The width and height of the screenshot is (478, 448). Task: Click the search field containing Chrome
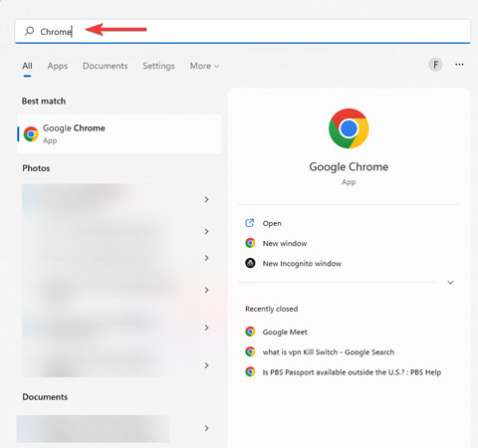[242, 31]
